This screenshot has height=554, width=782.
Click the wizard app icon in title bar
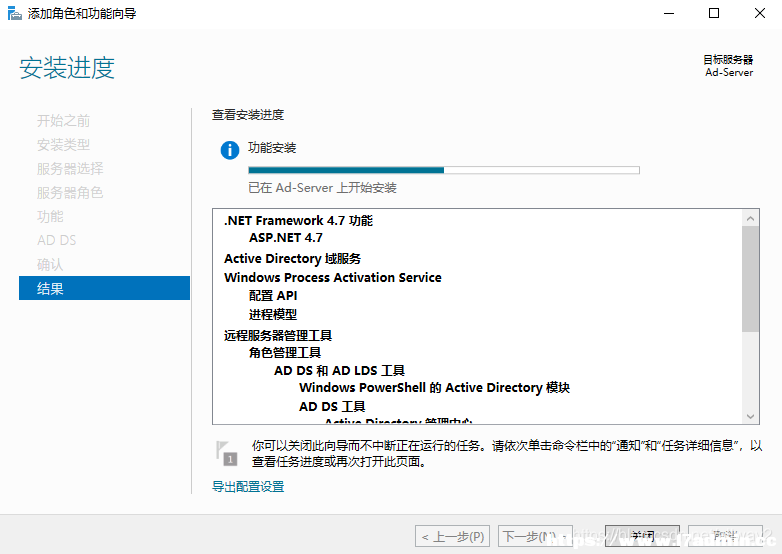click(x=14, y=13)
